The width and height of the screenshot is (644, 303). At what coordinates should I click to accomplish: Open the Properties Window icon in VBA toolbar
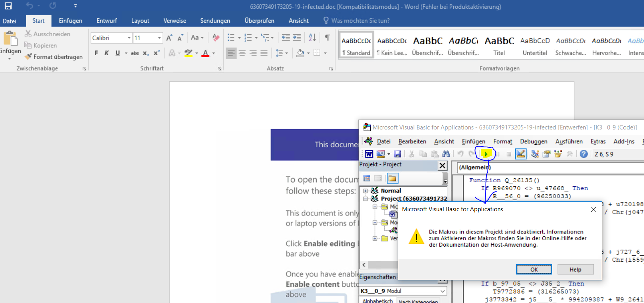[546, 154]
